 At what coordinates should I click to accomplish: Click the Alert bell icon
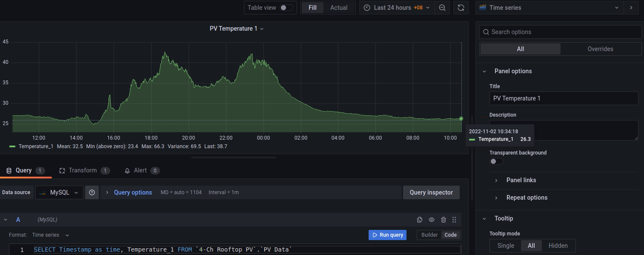pos(127,170)
